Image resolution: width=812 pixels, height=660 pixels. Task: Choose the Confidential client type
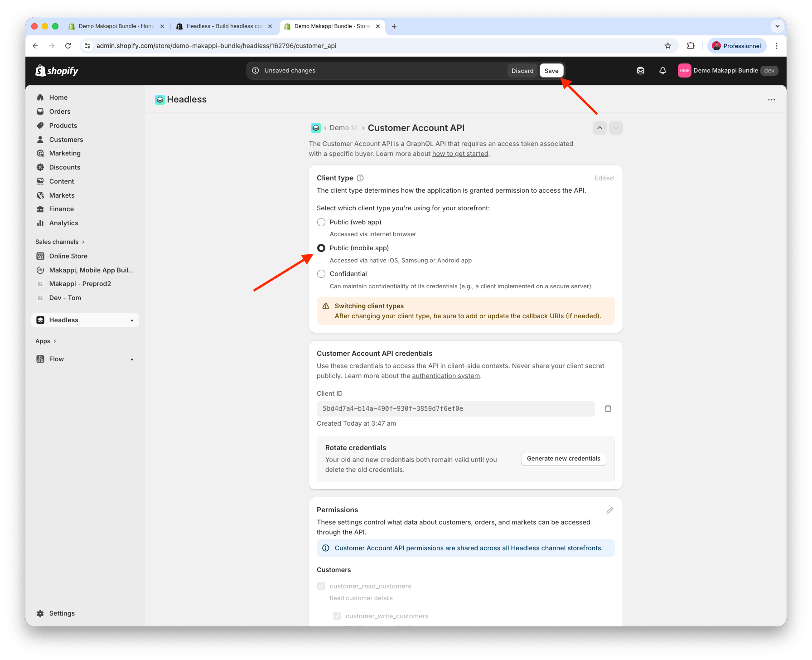(321, 274)
